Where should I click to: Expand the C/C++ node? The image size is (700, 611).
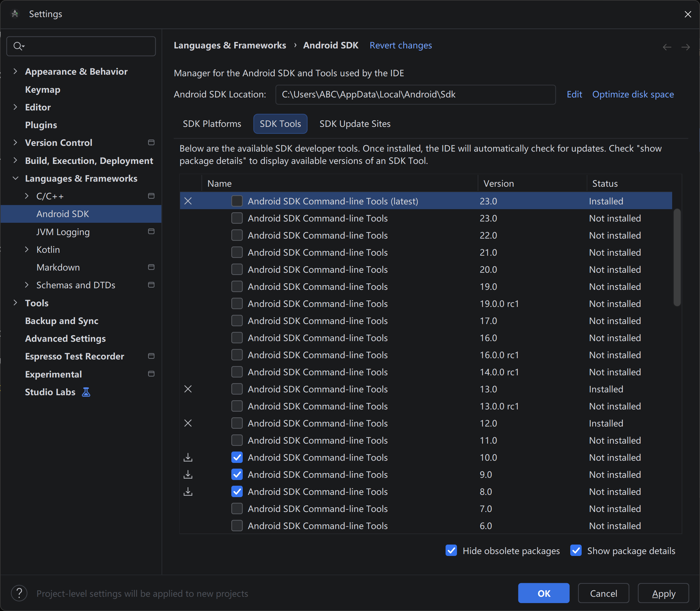[x=27, y=196]
